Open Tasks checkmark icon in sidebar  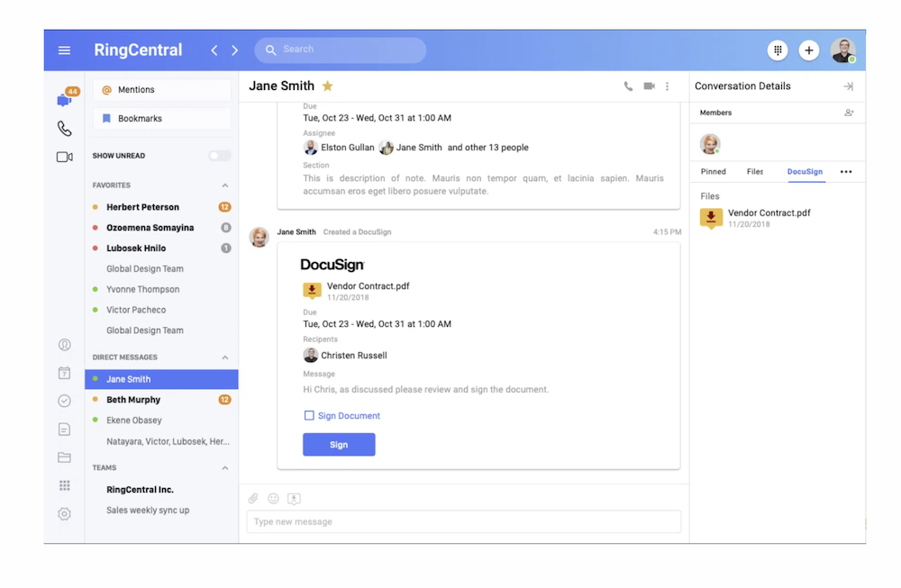pyautogui.click(x=64, y=401)
